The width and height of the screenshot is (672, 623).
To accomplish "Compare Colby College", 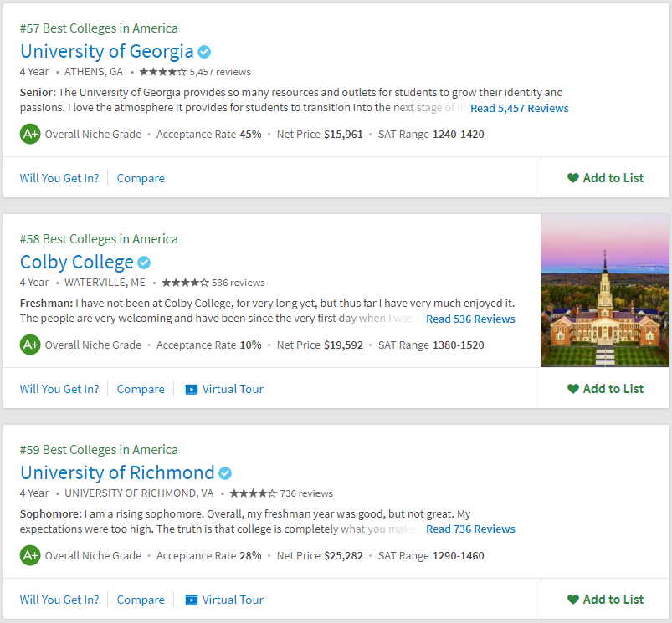I will tap(141, 389).
